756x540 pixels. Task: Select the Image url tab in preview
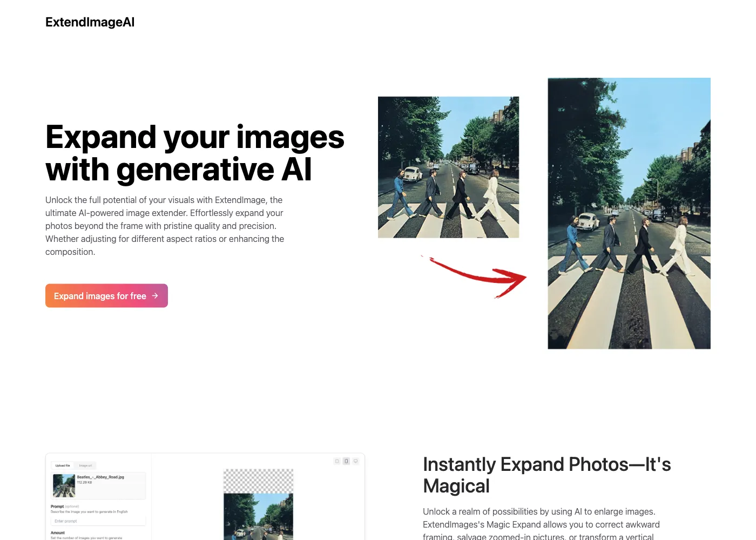tap(85, 465)
